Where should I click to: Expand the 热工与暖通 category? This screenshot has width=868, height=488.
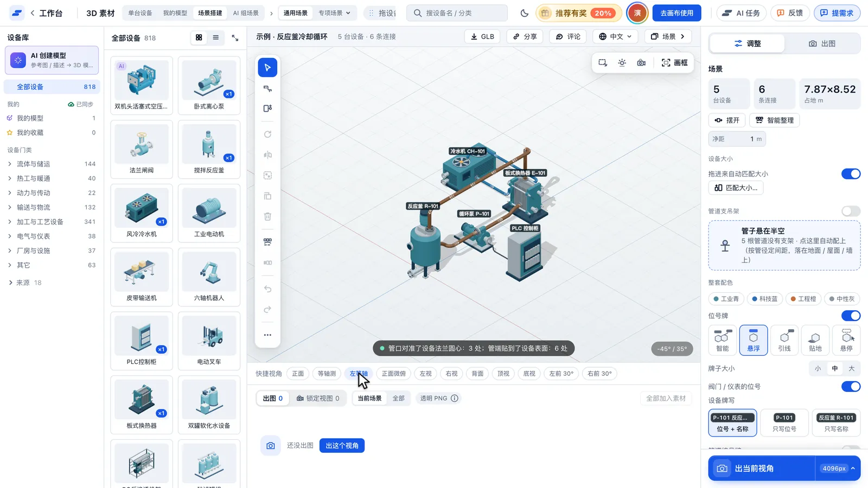[x=52, y=178]
